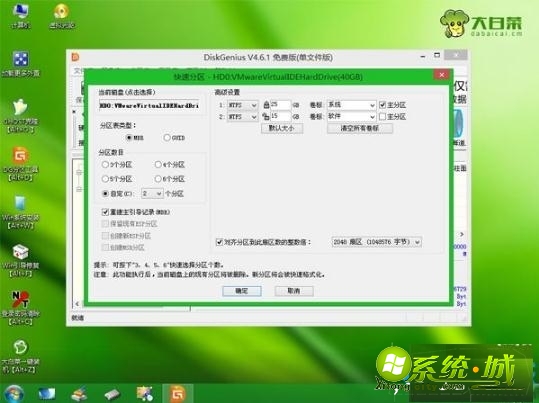Click left scroll arrow in DiskGenius window
Image resolution: width=539 pixels, height=403 pixels.
click(x=77, y=304)
